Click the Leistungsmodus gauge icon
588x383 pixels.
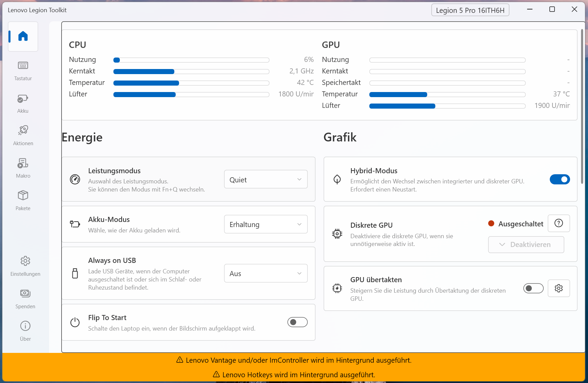(x=75, y=179)
